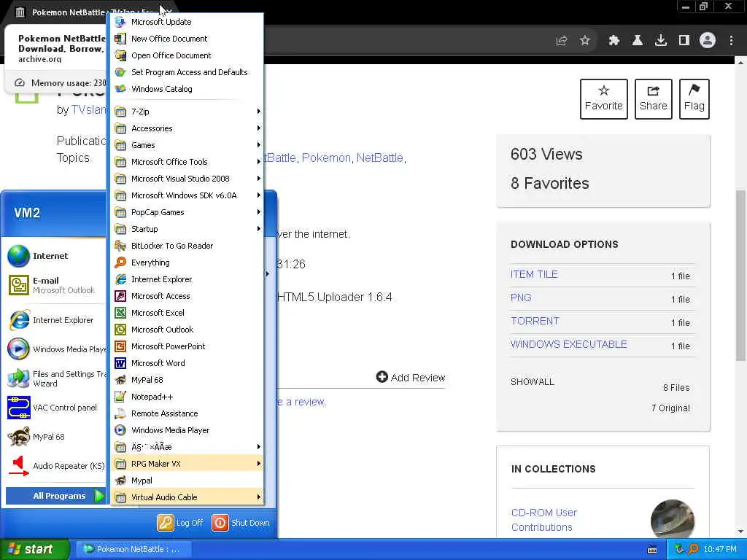Screen dimensions: 747x560
Task: Expand the Startup folder
Action: tap(187, 229)
